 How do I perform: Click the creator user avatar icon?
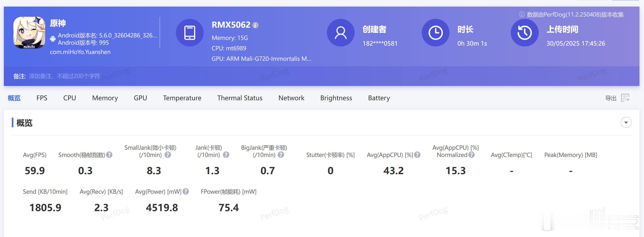pyautogui.click(x=341, y=33)
